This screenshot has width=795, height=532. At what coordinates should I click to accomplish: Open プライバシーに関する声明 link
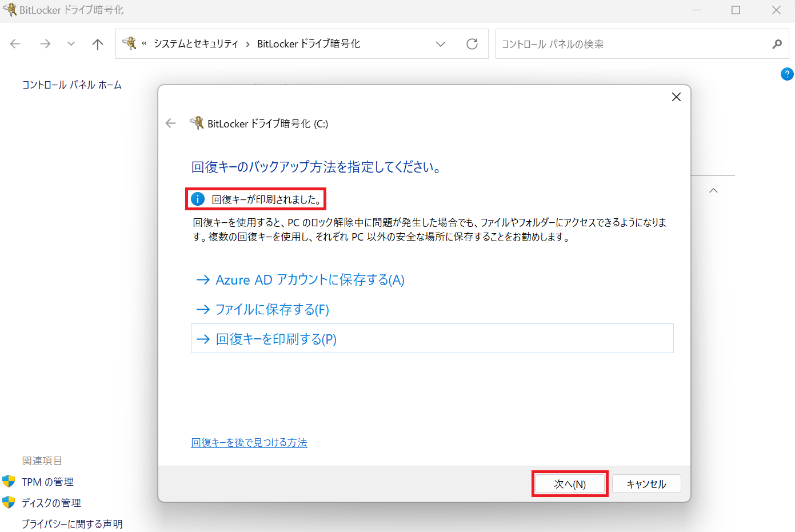click(72, 524)
